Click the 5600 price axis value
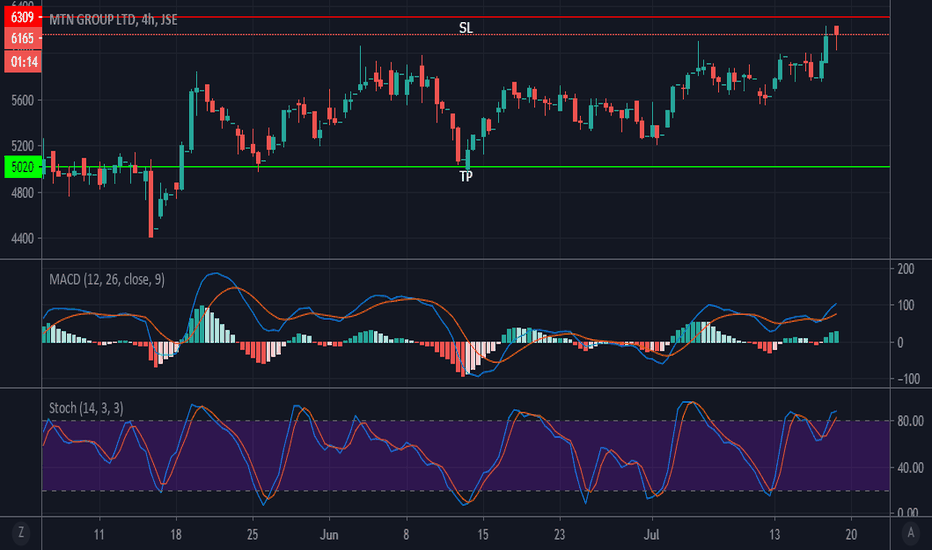This screenshot has height=550, width=932. (x=23, y=100)
